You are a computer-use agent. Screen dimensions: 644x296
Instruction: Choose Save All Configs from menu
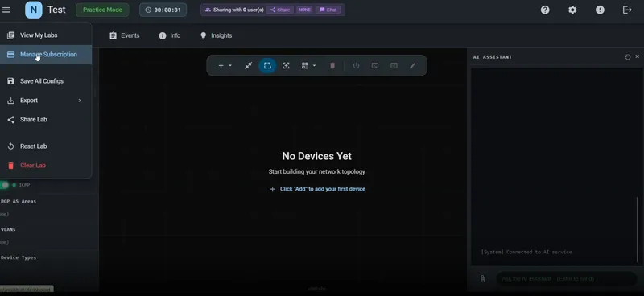46,81
